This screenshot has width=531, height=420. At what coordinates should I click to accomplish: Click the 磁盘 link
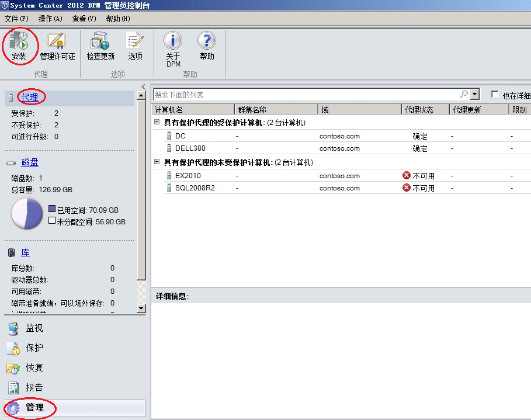coord(30,162)
